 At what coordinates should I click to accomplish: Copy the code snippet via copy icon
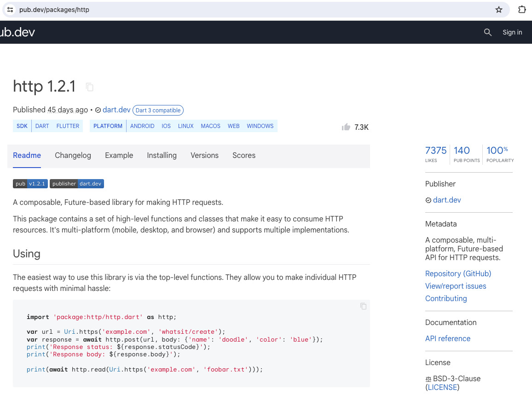point(363,306)
